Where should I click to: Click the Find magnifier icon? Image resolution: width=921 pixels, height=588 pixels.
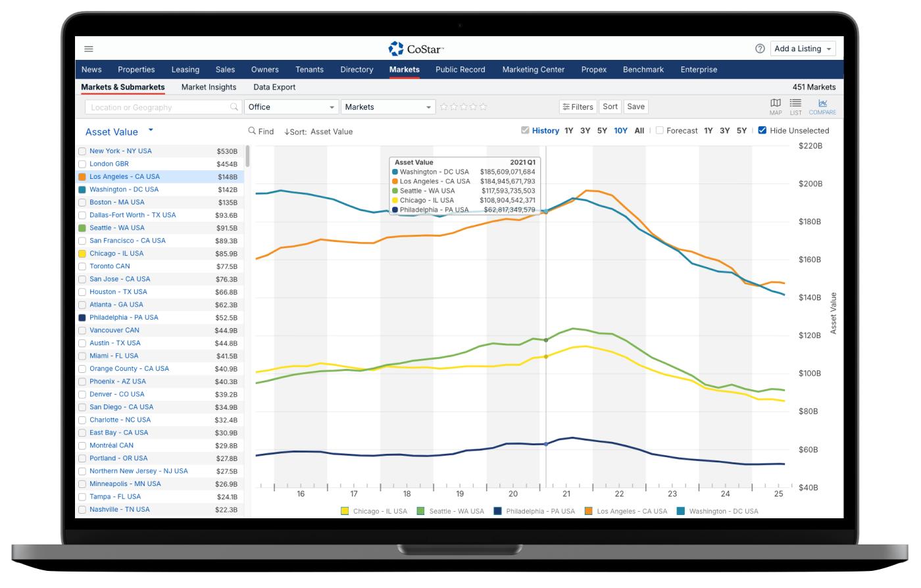pyautogui.click(x=252, y=131)
